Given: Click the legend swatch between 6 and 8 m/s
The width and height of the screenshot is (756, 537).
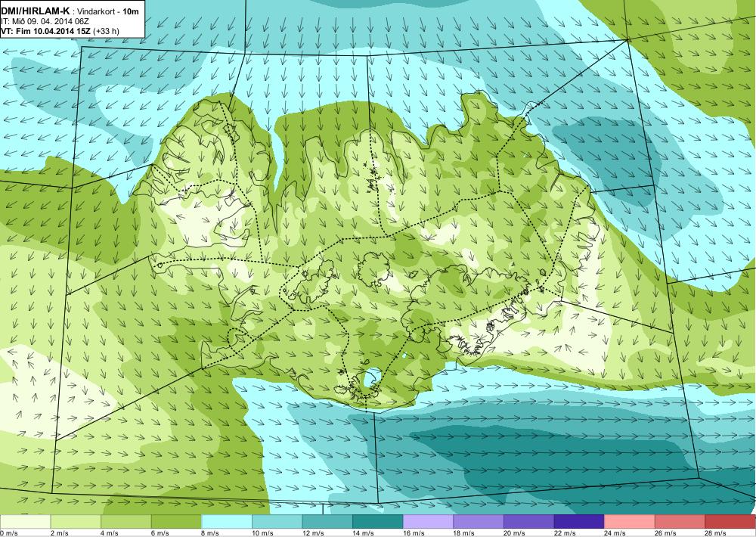Looking at the screenshot, I should pos(176,522).
